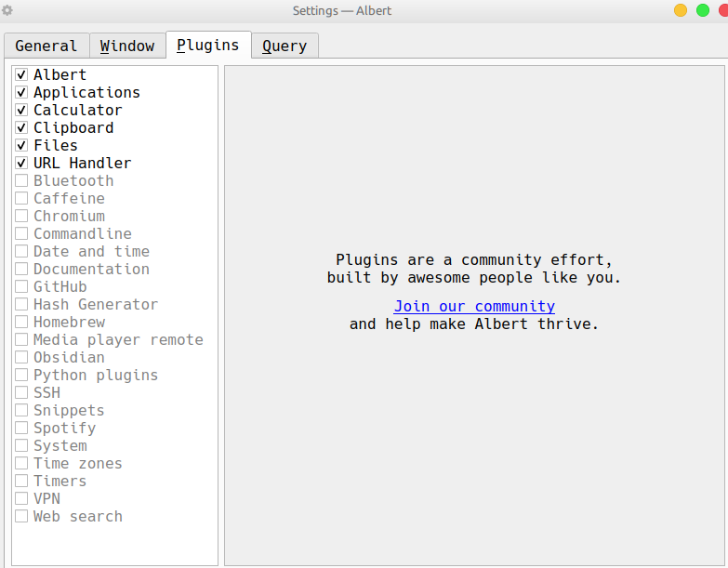Select the Bluetooth plugin name
This screenshot has width=728, height=568.
pos(73,180)
